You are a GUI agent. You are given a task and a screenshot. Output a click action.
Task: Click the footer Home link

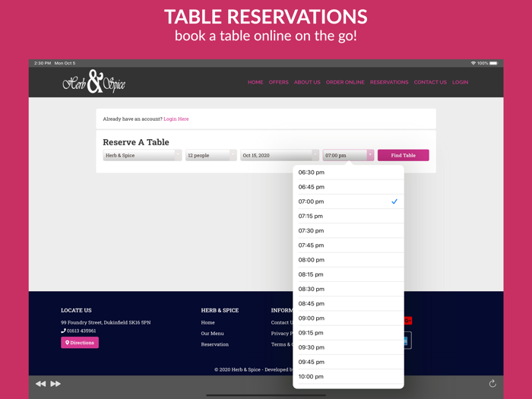[x=207, y=322]
